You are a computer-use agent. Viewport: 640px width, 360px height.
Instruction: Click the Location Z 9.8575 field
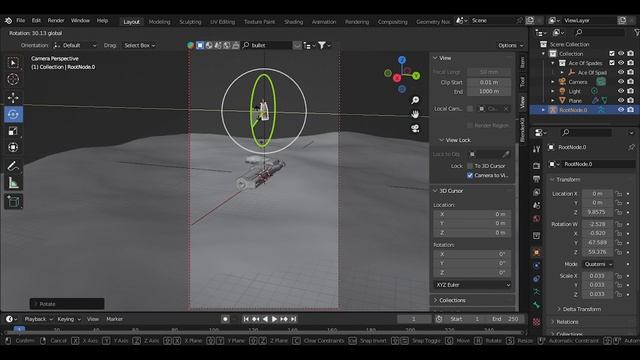(x=597, y=212)
